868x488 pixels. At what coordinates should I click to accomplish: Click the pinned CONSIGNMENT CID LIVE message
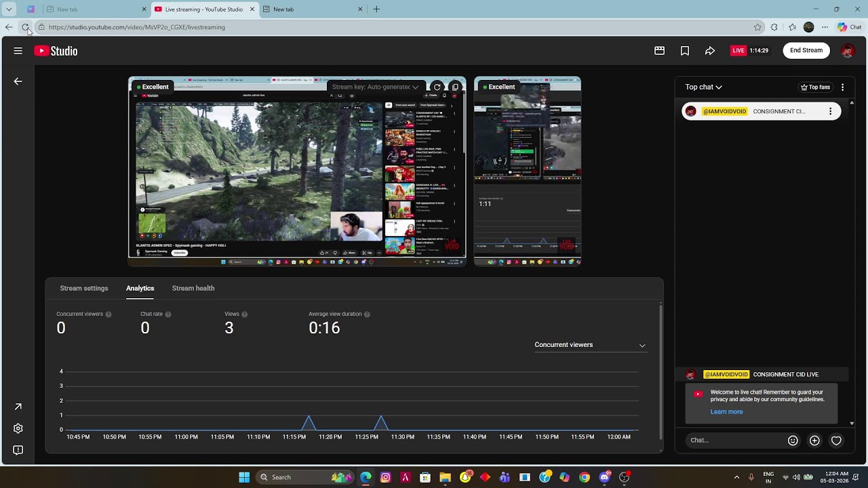coord(762,111)
